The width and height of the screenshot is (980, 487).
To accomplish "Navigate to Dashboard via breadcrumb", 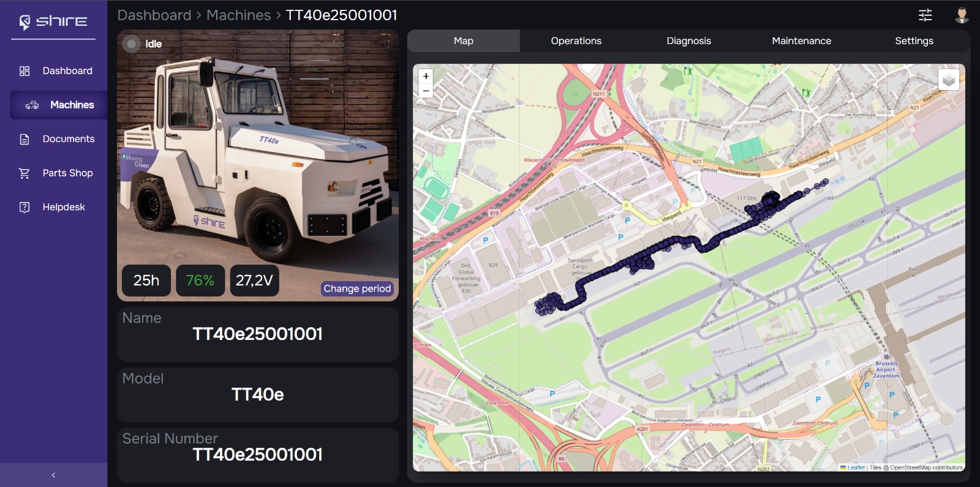I will [x=154, y=15].
